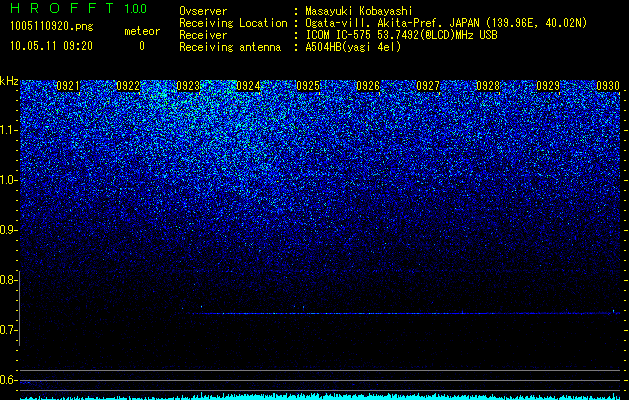Click the date stamp 10.05.11 09:20
629x400 pixels.
pos(51,46)
